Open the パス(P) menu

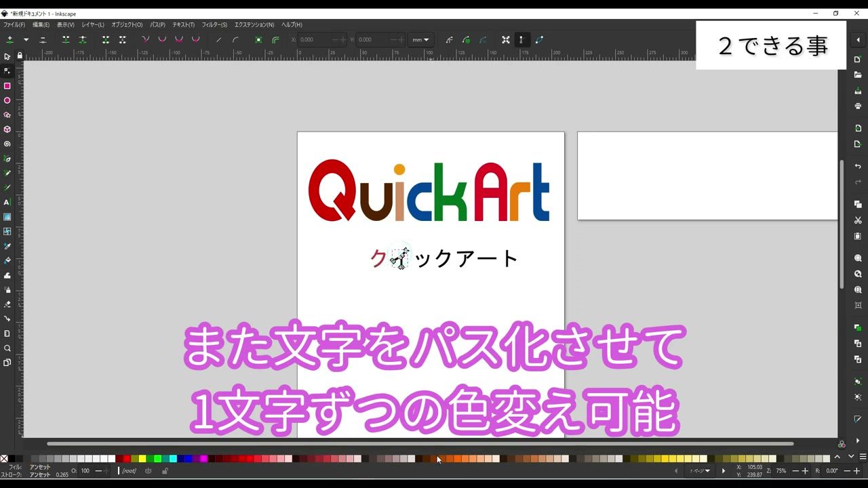(x=157, y=24)
